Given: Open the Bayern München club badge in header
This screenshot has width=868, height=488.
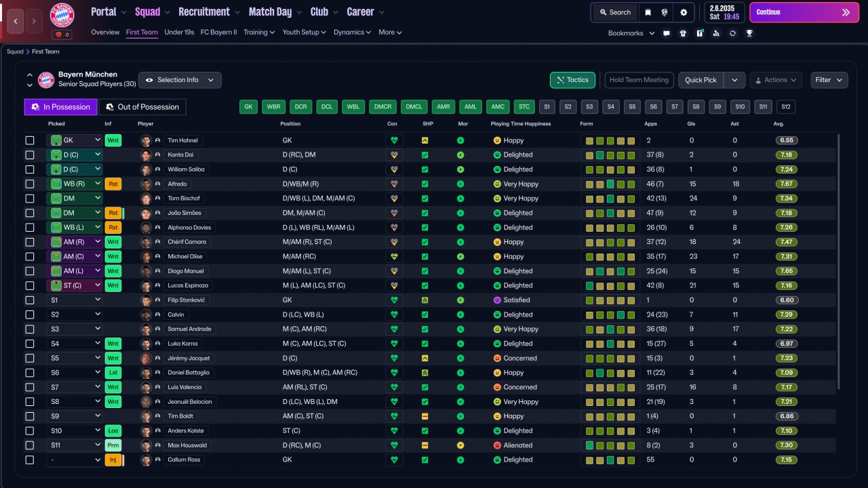Looking at the screenshot, I should [x=62, y=16].
